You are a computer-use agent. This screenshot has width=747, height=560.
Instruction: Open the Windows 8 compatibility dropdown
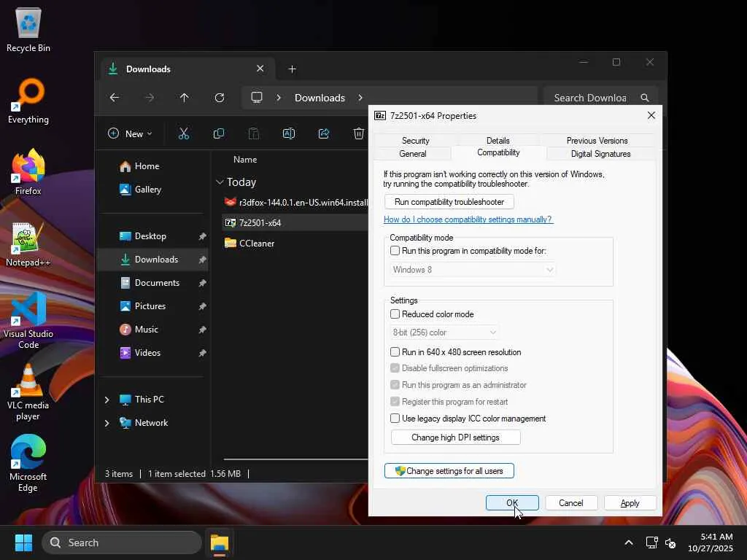(473, 270)
